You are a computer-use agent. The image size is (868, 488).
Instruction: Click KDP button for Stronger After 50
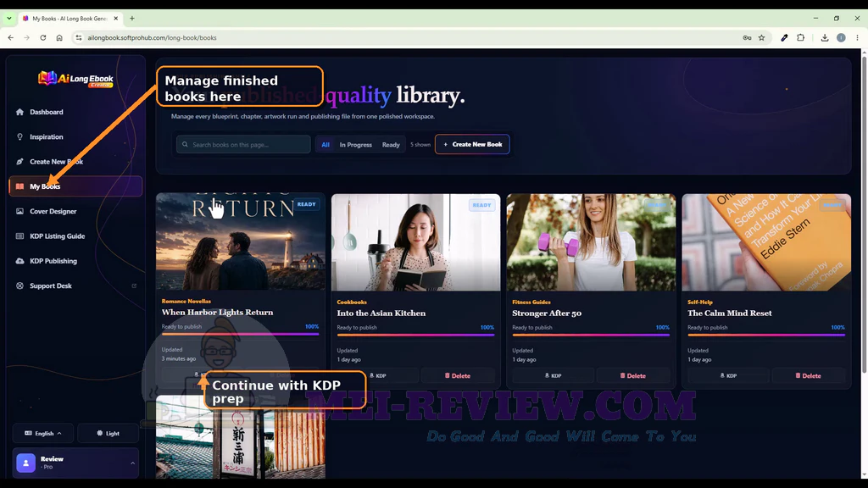[553, 375]
